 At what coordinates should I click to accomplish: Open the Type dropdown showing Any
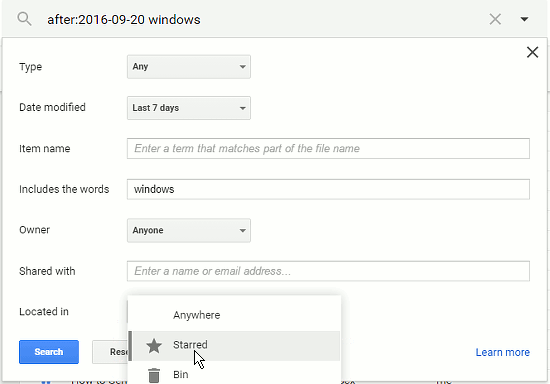pyautogui.click(x=189, y=67)
